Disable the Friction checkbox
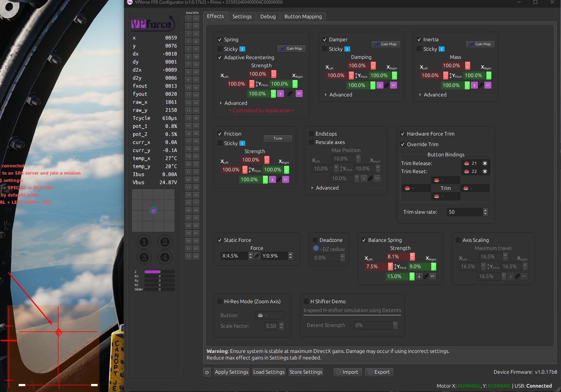 point(220,134)
